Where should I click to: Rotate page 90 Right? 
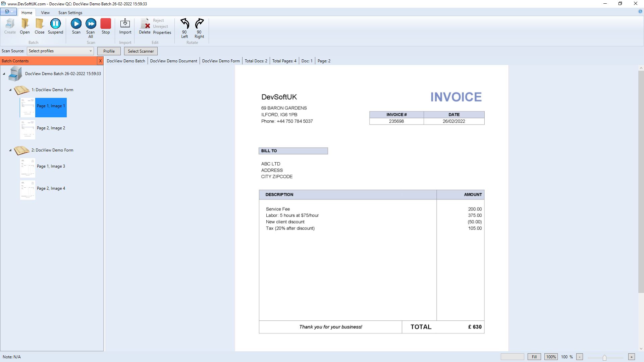199,24
